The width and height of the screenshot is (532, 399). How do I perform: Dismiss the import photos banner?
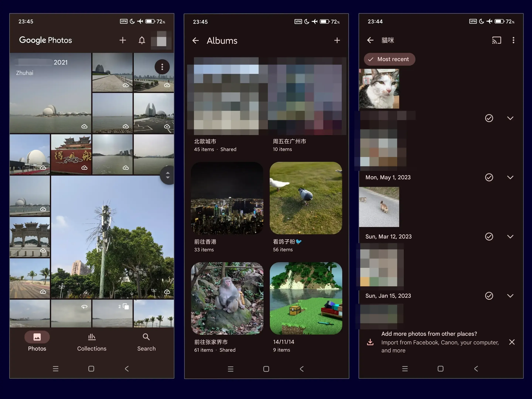(512, 342)
